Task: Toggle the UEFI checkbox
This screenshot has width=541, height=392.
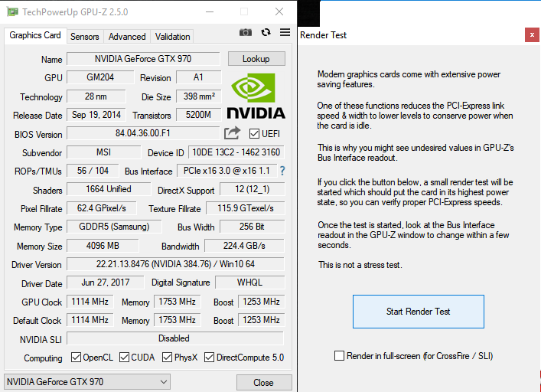Action: 254,133
